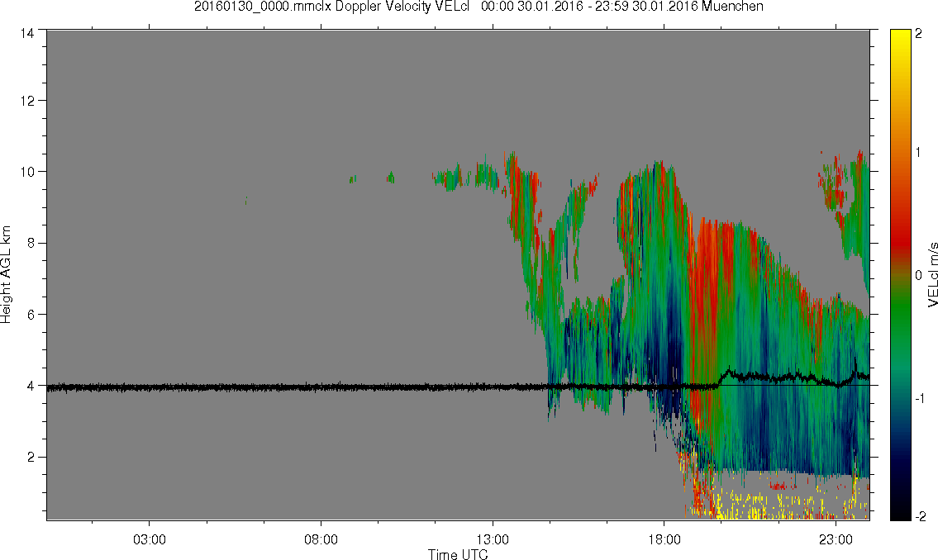Click the 'Time UTC' x-axis label
The image size is (938, 560).
click(458, 554)
